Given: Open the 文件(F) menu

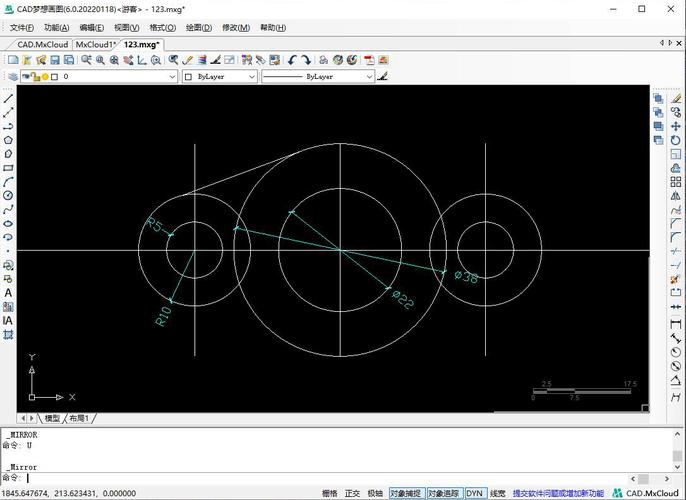Looking at the screenshot, I should click(21, 28).
